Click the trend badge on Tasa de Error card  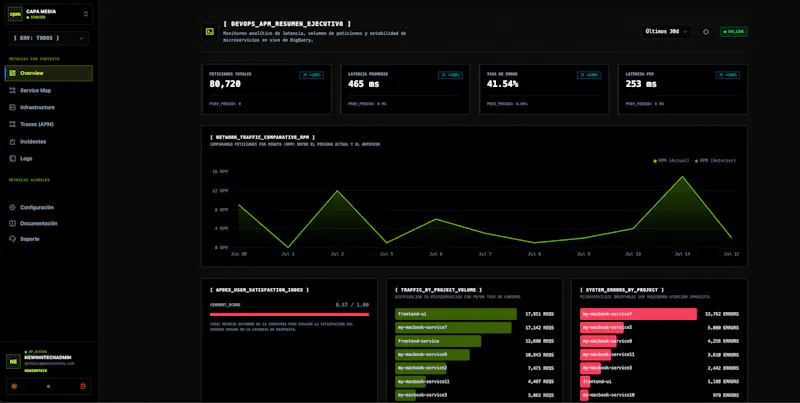[589, 75]
